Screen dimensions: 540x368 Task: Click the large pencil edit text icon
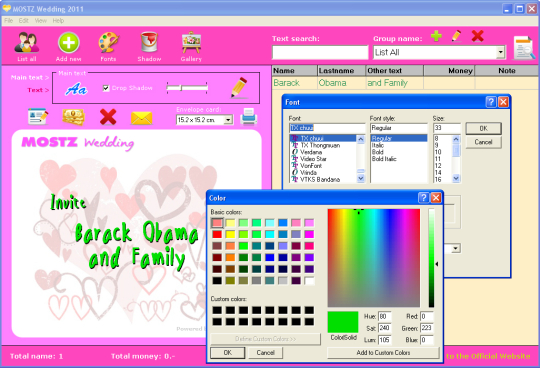[x=239, y=87]
